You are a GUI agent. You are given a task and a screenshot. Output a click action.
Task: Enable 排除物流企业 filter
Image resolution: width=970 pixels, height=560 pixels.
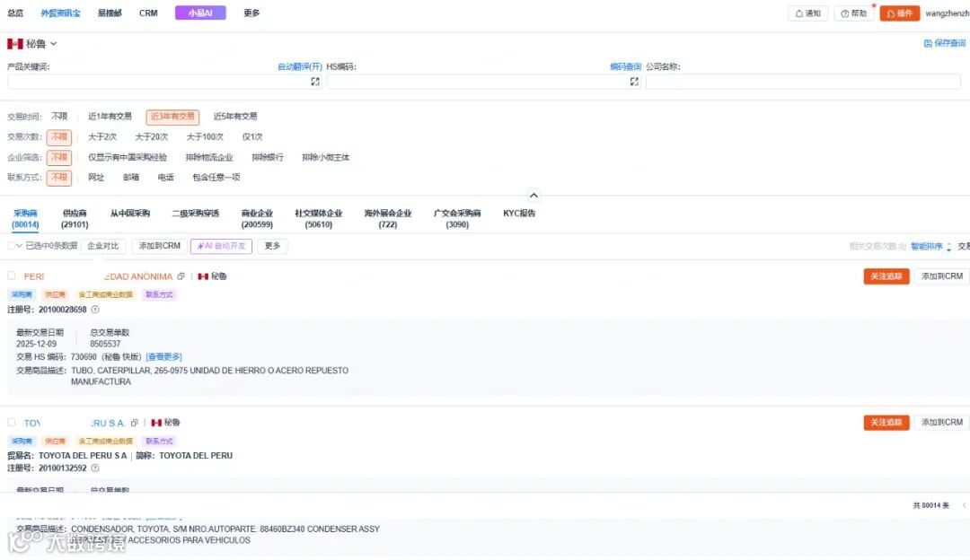click(x=209, y=158)
